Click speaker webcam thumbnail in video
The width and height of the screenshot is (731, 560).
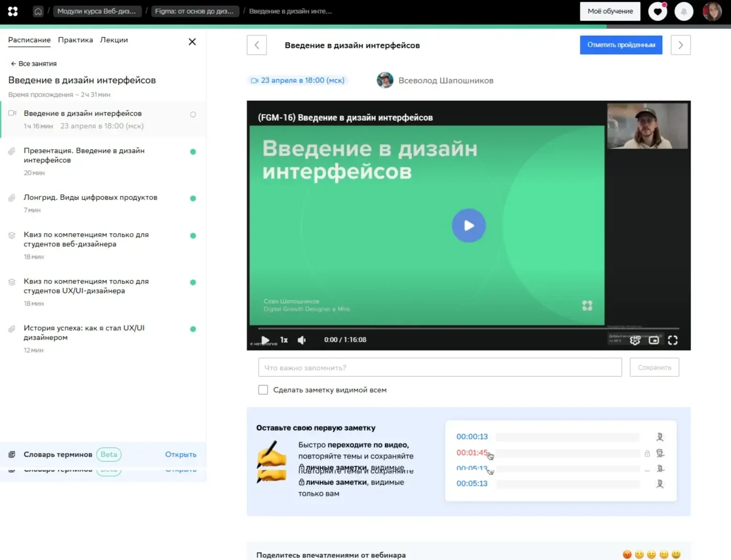[647, 126]
